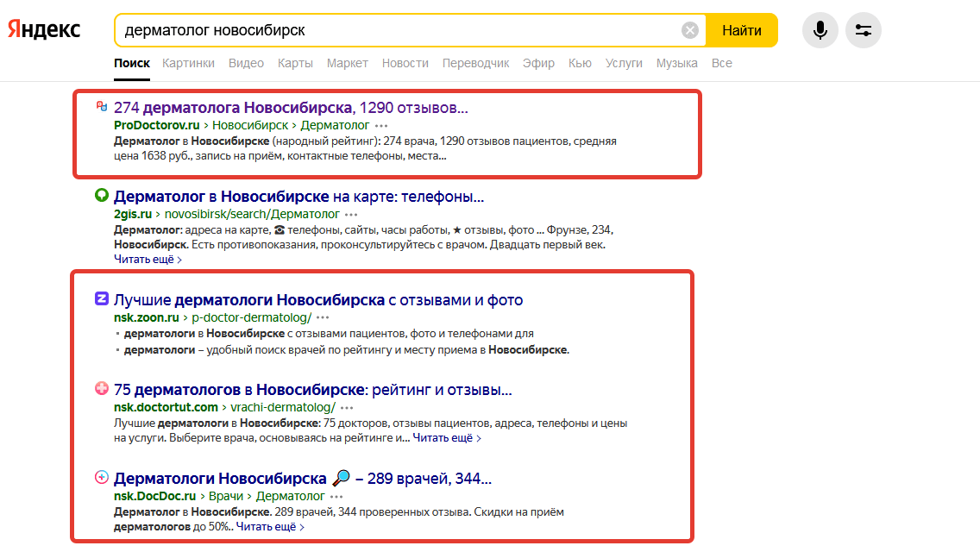The height and width of the screenshot is (552, 980).
Task: Select the active Поиск tab
Action: coord(132,63)
